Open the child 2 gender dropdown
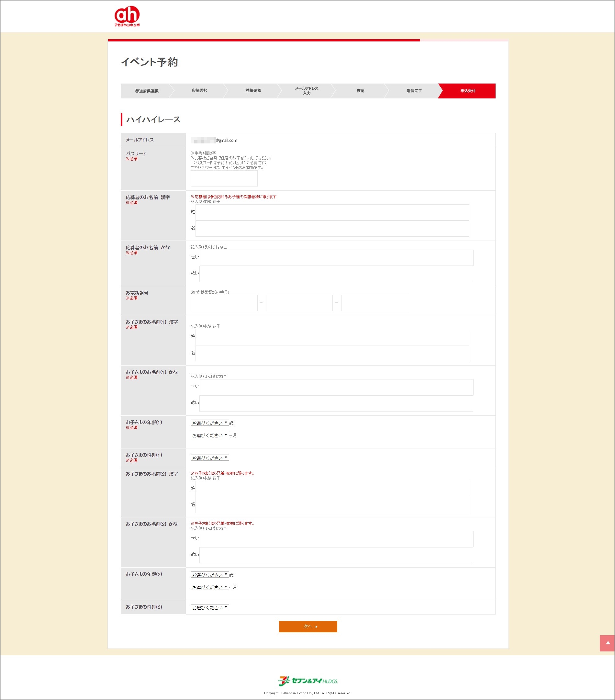Screen dimensions: 615x700 (x=209, y=607)
